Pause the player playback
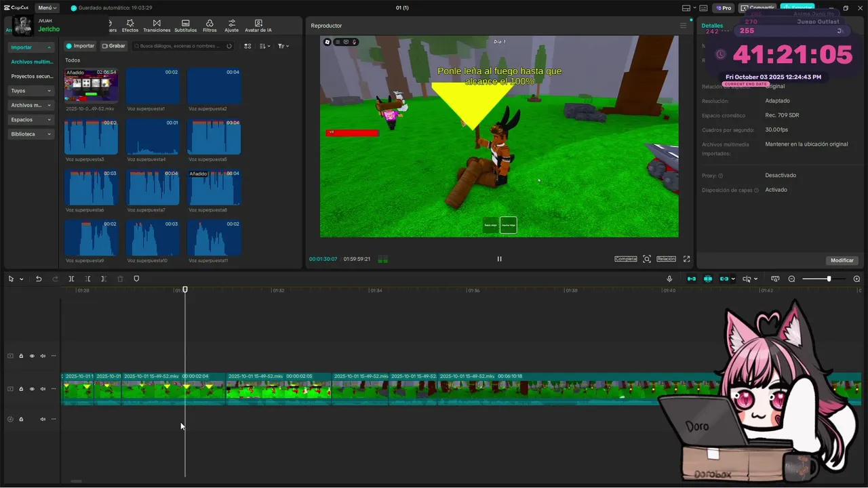 click(x=499, y=259)
